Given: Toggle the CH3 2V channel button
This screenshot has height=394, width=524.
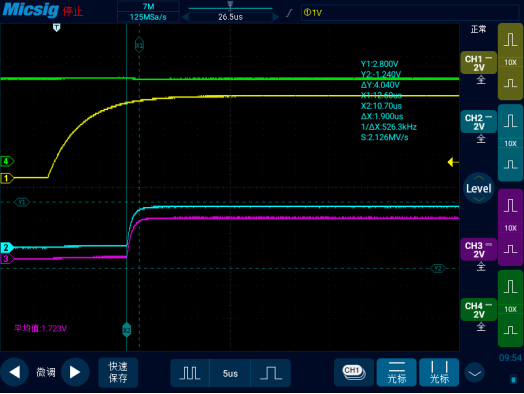Looking at the screenshot, I should tap(478, 250).
